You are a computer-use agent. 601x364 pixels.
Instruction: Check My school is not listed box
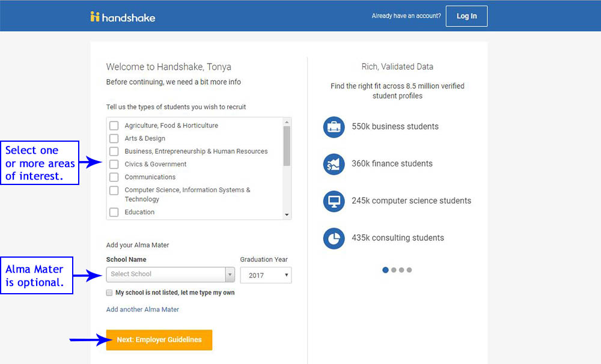(x=109, y=293)
